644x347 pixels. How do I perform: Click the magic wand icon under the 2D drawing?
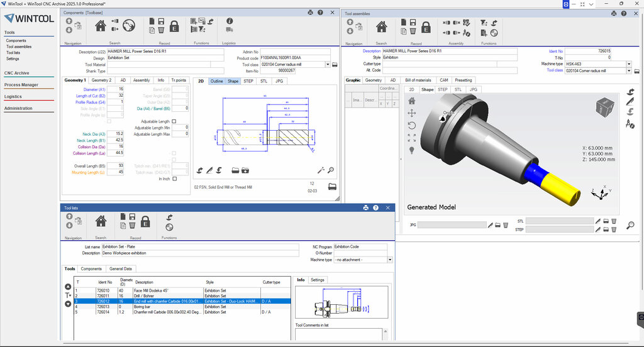[321, 170]
